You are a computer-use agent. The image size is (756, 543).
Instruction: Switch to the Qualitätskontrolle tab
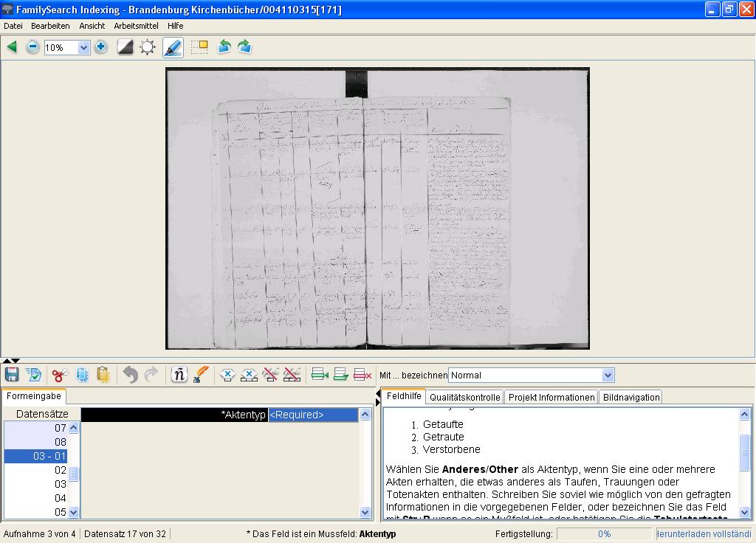[465, 397]
